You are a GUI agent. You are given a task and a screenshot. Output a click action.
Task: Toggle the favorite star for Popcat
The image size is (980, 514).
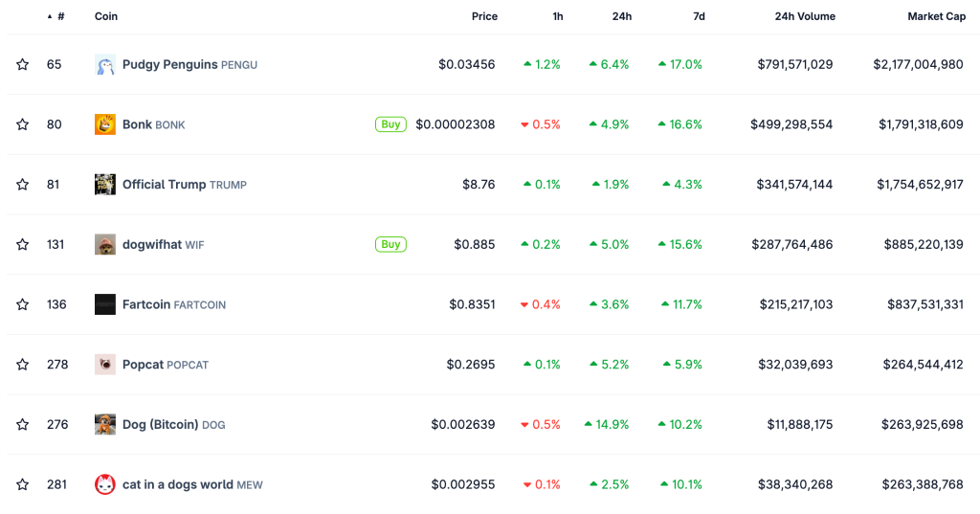click(23, 365)
